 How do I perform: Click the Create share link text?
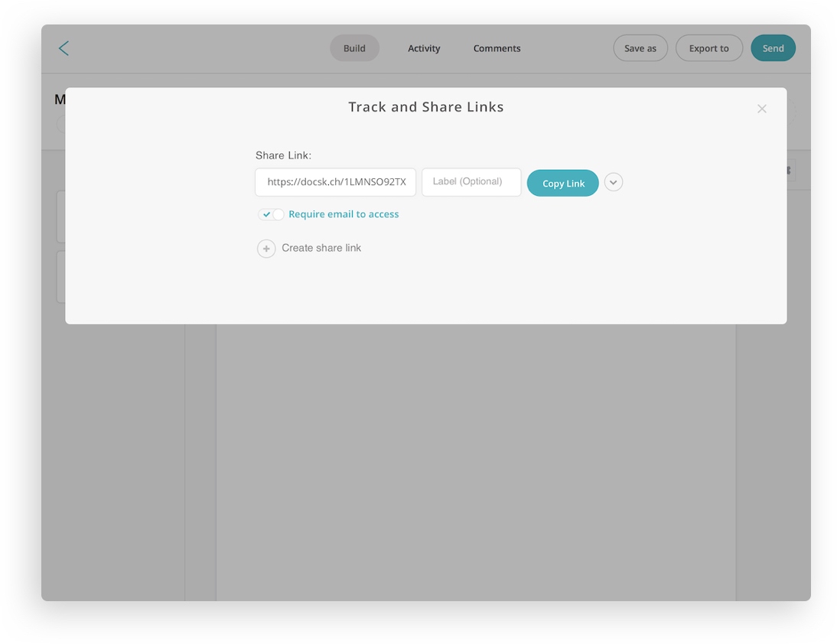(x=321, y=248)
